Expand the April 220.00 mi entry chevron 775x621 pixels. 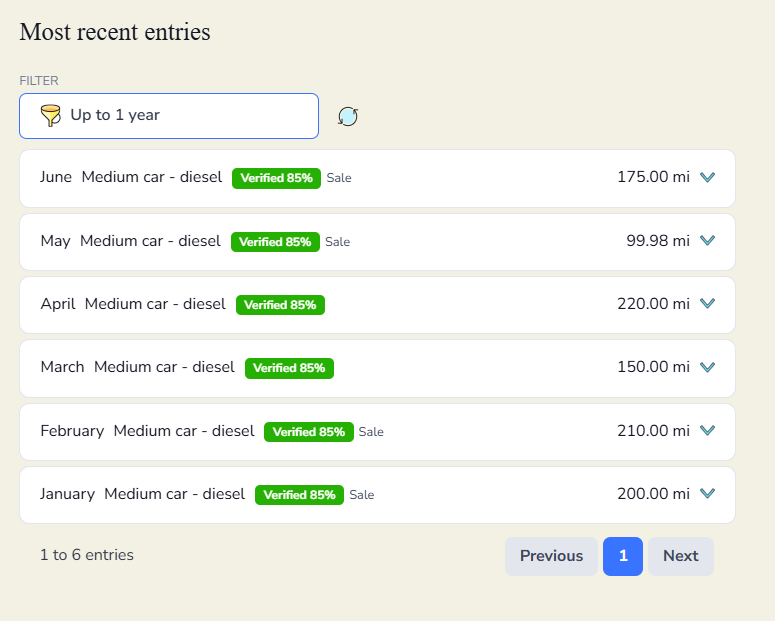[x=707, y=303]
